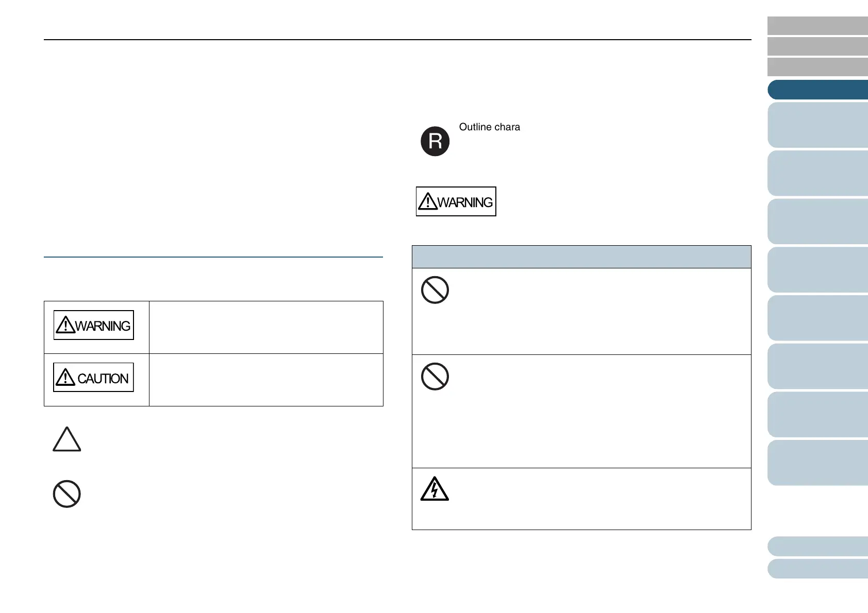
Task: Click the upper of the two bottom side tabs
Action: click(817, 547)
